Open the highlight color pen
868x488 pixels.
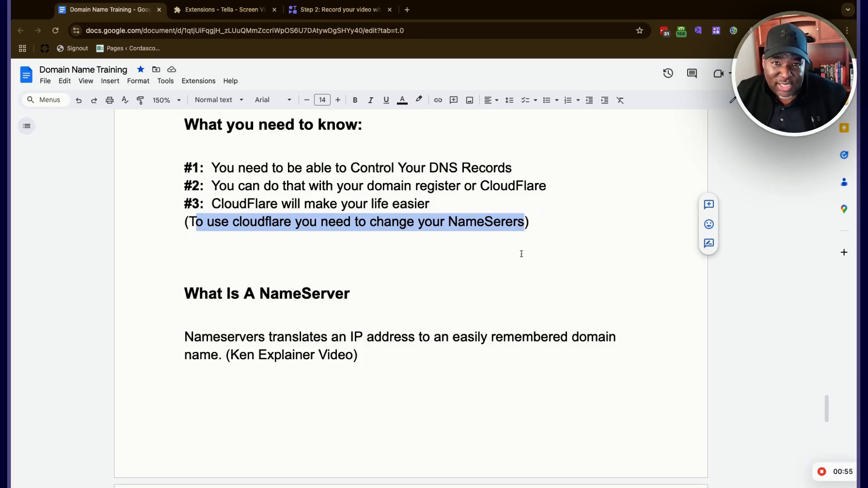pos(419,100)
